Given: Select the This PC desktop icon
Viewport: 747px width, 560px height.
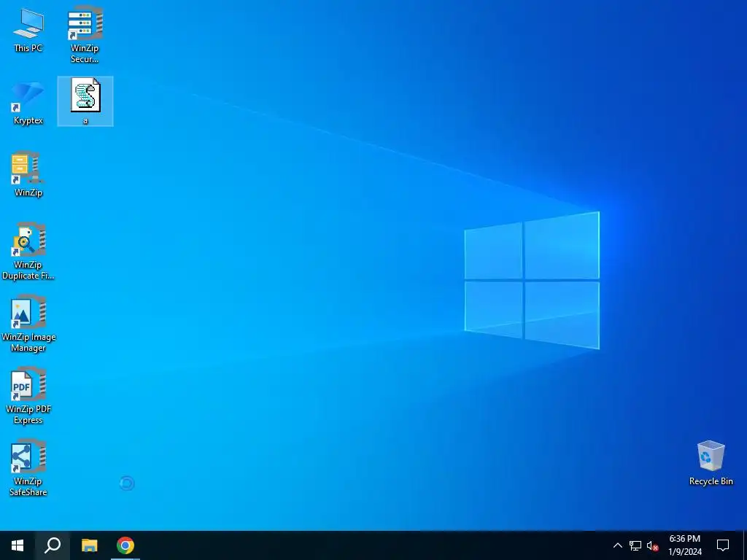Looking at the screenshot, I should coord(28,29).
